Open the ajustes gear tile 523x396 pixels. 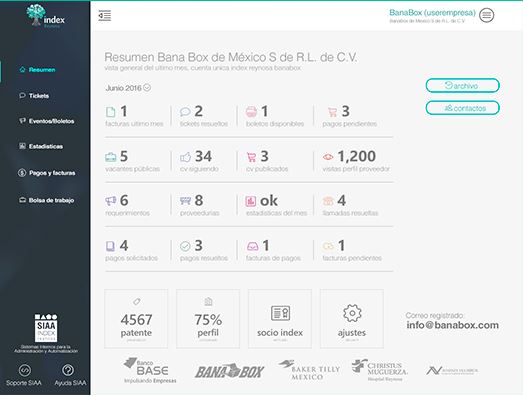point(352,319)
